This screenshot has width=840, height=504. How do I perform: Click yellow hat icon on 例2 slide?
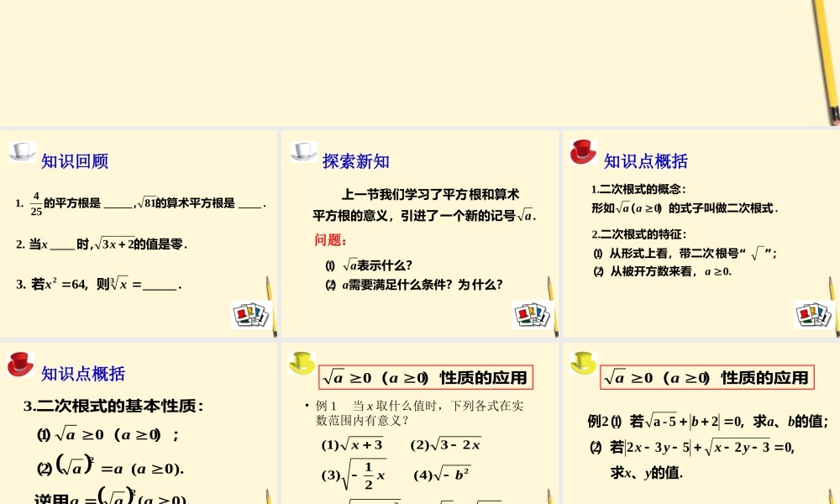tap(584, 363)
